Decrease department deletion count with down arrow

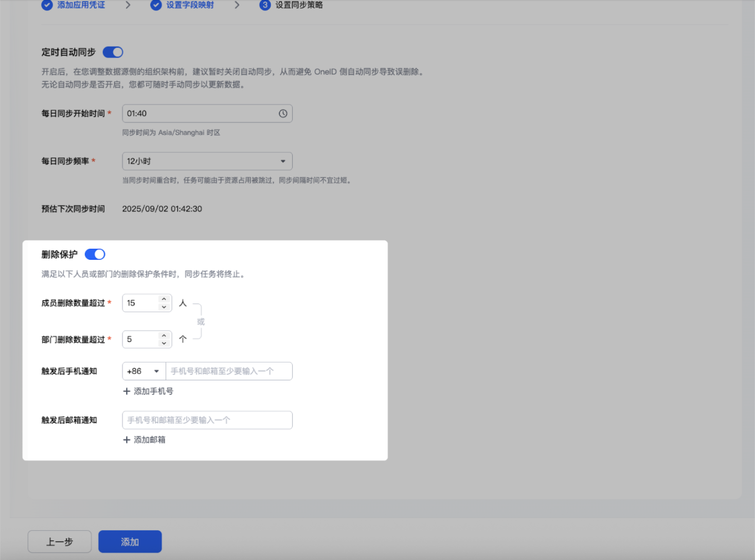(164, 343)
